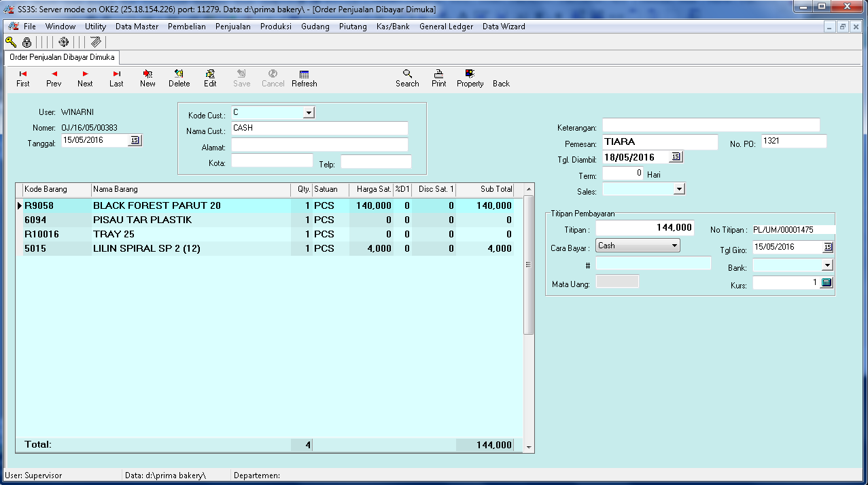Click the Nama Barang column header
This screenshot has height=485, width=868.
(190, 189)
